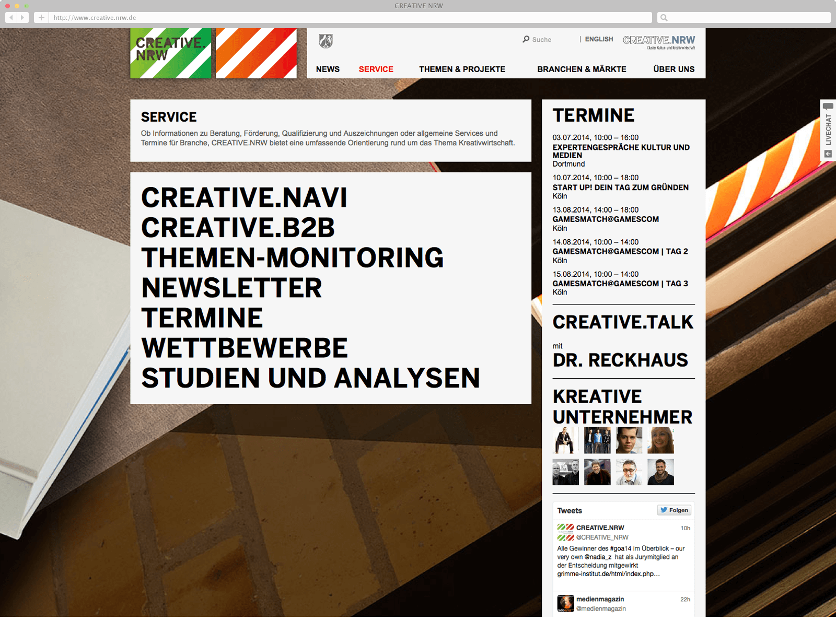Click the NRW coat of arms icon
836x644 pixels.
click(x=326, y=41)
